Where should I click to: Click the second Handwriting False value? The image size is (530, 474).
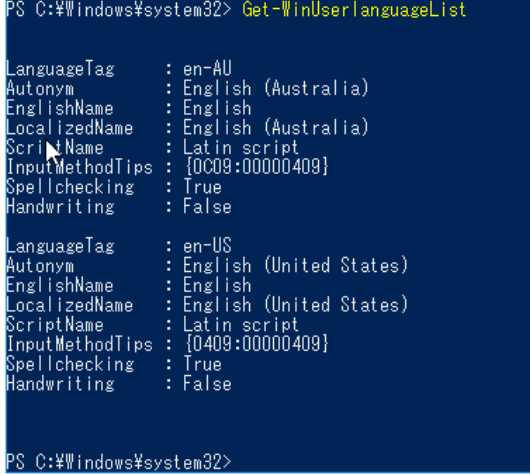tap(207, 383)
